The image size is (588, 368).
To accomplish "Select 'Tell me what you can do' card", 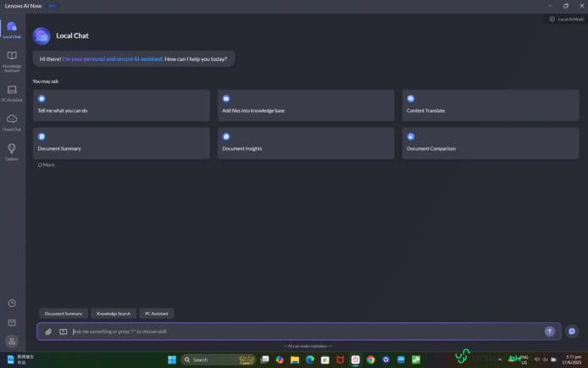I will click(121, 105).
